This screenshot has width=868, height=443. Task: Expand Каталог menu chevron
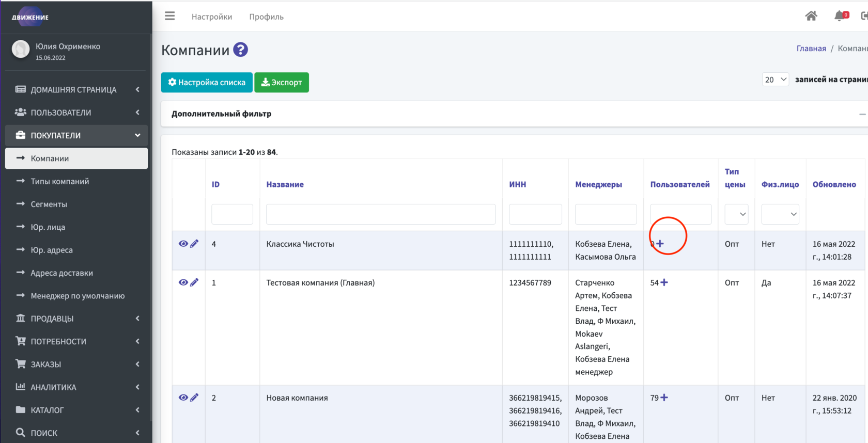(137, 410)
